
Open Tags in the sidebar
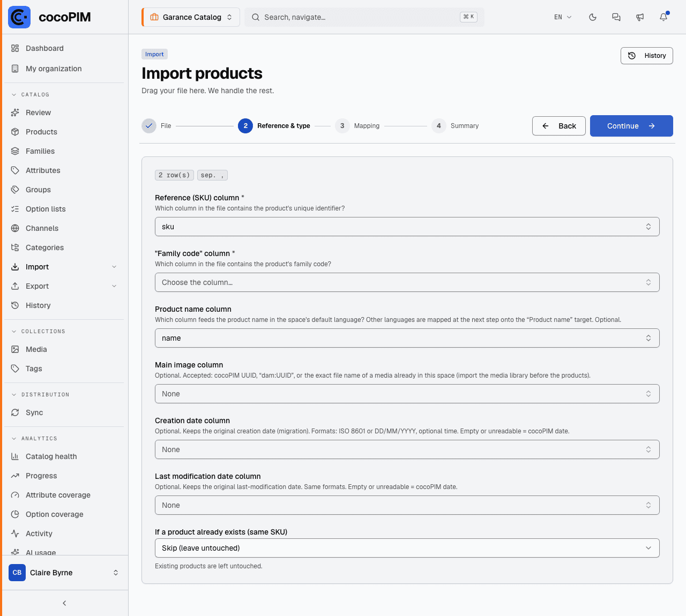pyautogui.click(x=64, y=369)
